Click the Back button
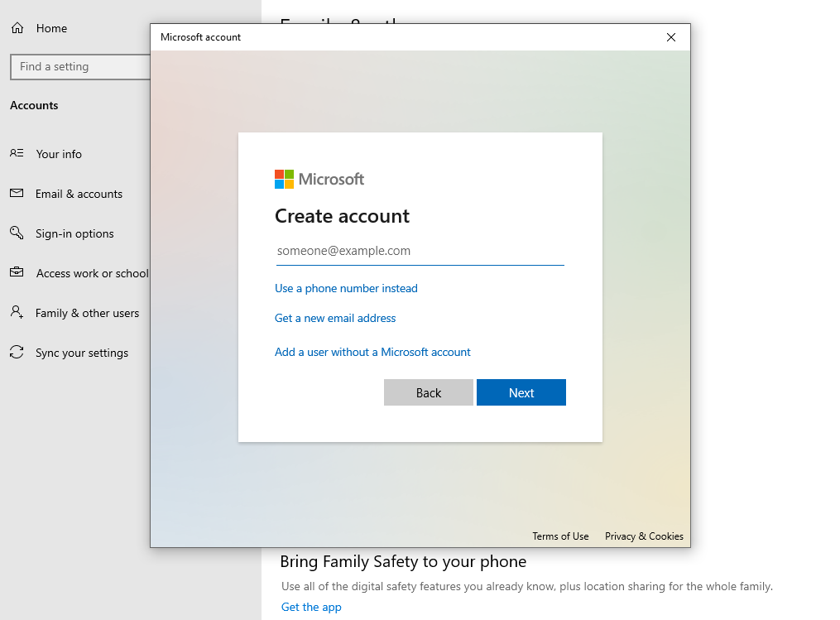The height and width of the screenshot is (620, 840). click(x=429, y=392)
